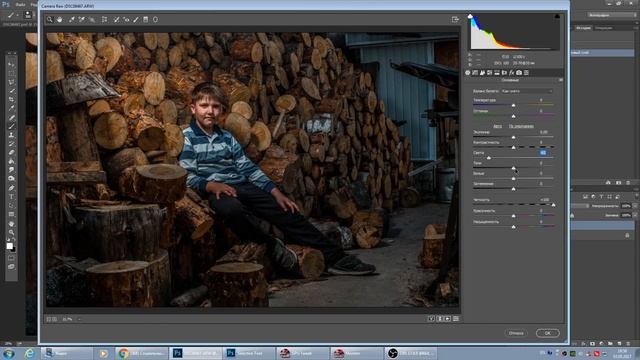Open Internet Explorer from taskbar

click(29, 353)
